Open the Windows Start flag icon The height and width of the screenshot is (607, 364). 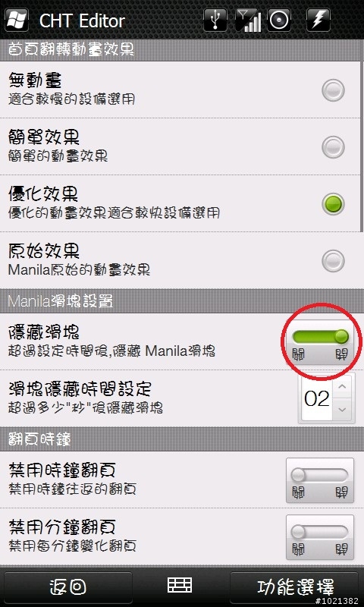pos(17,20)
